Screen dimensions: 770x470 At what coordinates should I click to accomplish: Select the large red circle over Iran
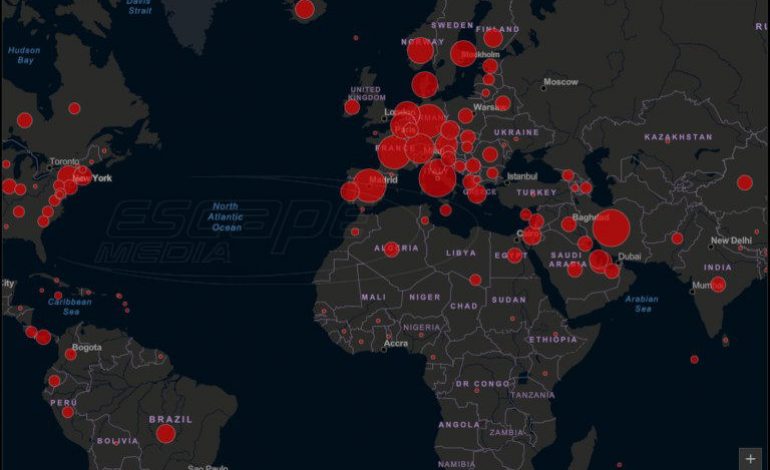coord(611,228)
